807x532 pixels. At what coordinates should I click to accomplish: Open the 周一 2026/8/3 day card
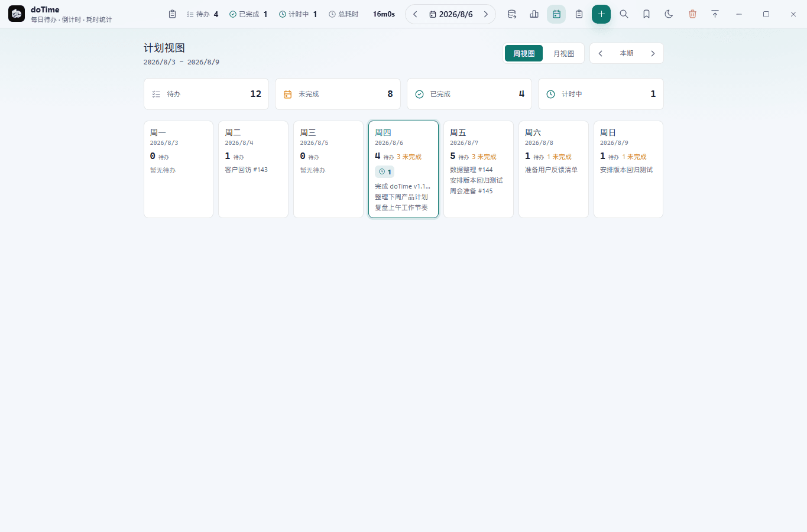[x=179, y=169]
